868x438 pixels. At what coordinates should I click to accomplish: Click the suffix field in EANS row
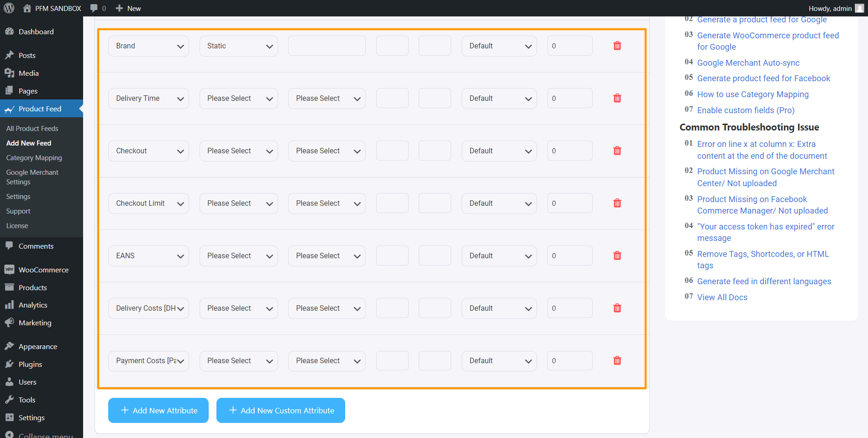pos(435,256)
